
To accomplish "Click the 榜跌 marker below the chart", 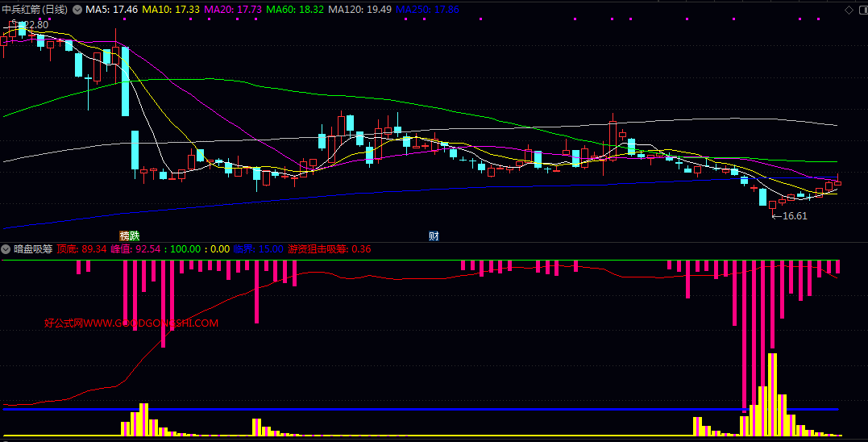I will (x=130, y=236).
